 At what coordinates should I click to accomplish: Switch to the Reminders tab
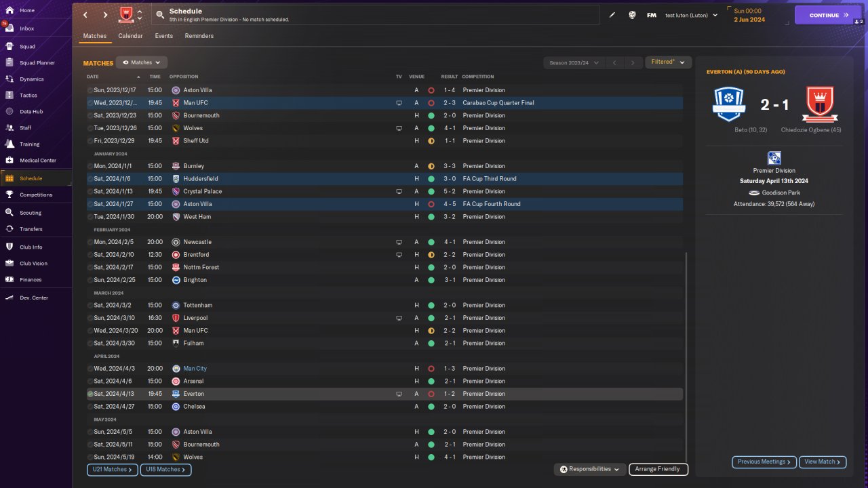coord(199,36)
